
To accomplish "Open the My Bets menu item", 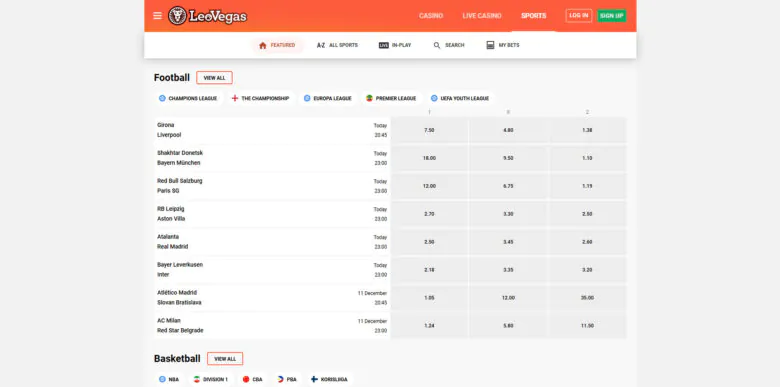I will (503, 45).
